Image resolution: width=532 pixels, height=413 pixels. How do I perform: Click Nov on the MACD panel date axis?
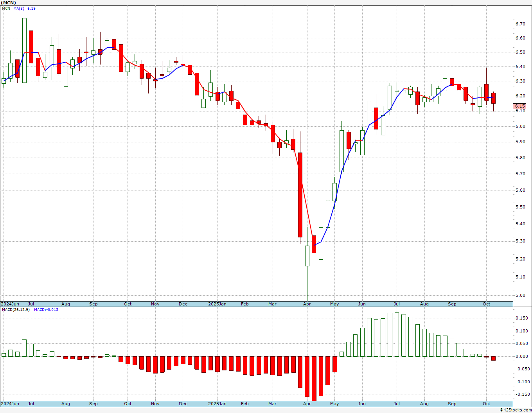coord(155,404)
